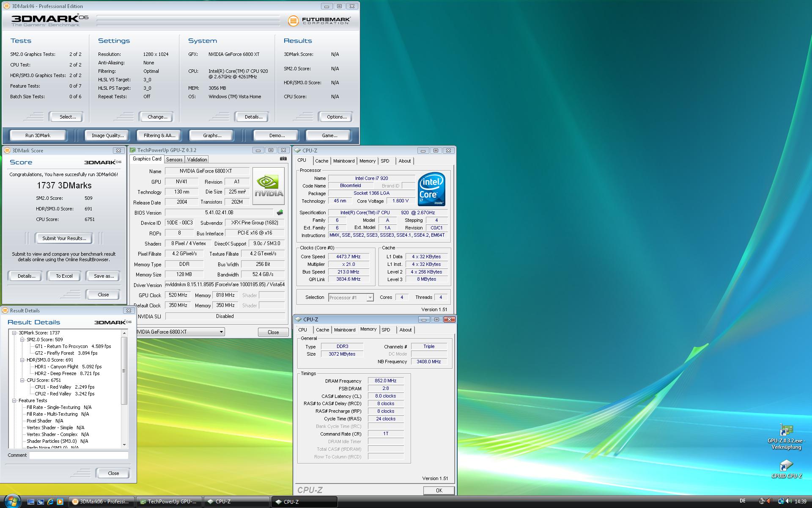Click the DE language indicator in taskbar
Screen dimensions: 812x508
coord(743,501)
